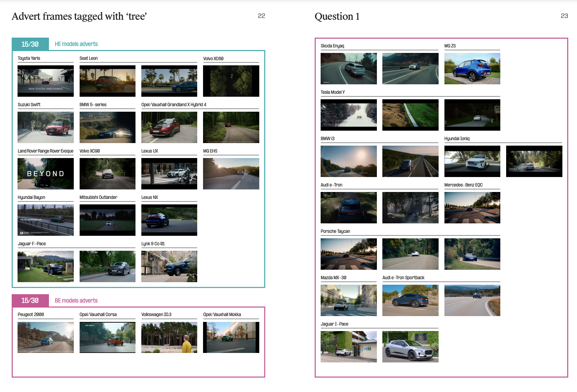
Task: Click the Audi e-Tron Sportback label
Action: tap(403, 278)
